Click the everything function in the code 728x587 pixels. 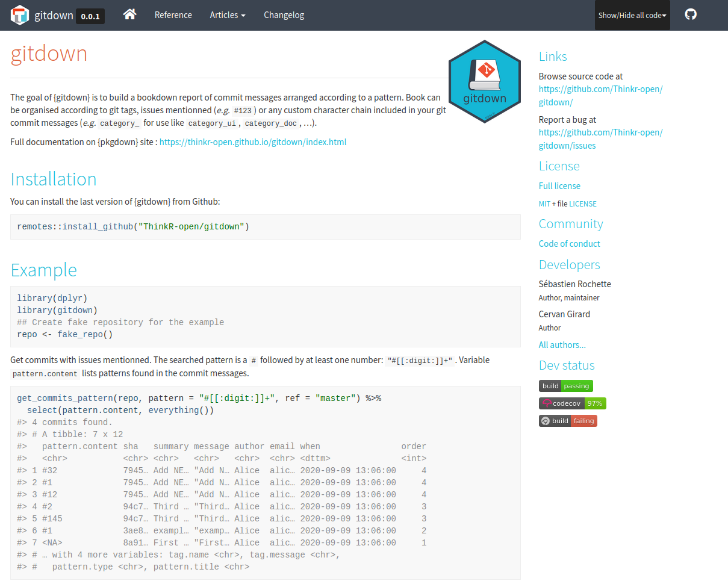click(173, 411)
